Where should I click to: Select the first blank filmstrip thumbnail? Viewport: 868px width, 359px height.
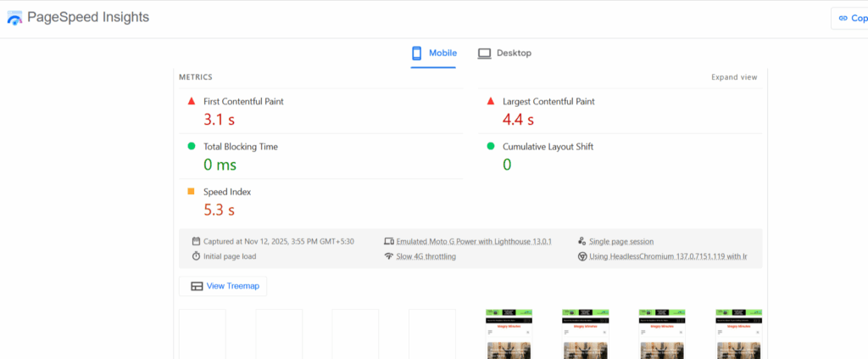coord(203,334)
